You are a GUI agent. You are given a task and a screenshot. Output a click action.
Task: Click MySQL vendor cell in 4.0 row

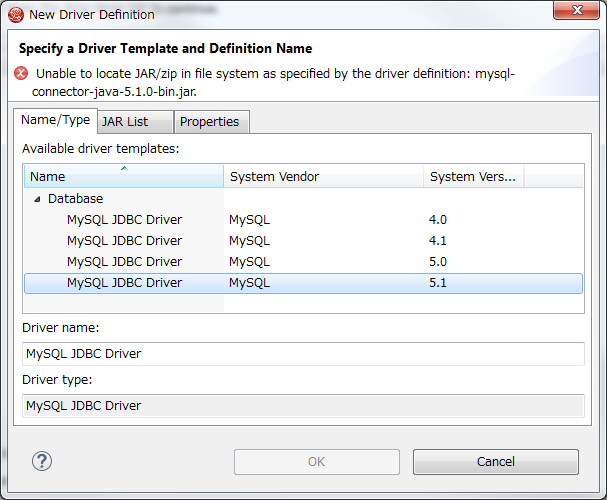[250, 220]
